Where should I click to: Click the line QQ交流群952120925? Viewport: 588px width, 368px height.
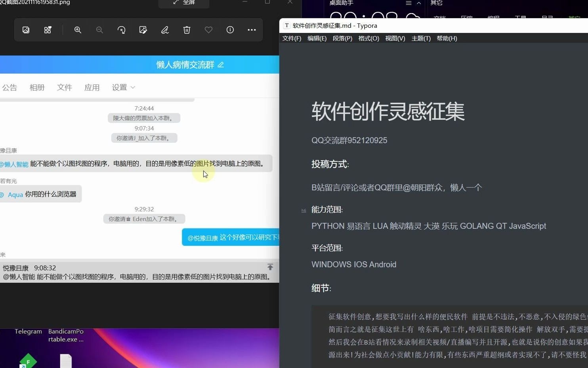point(349,140)
